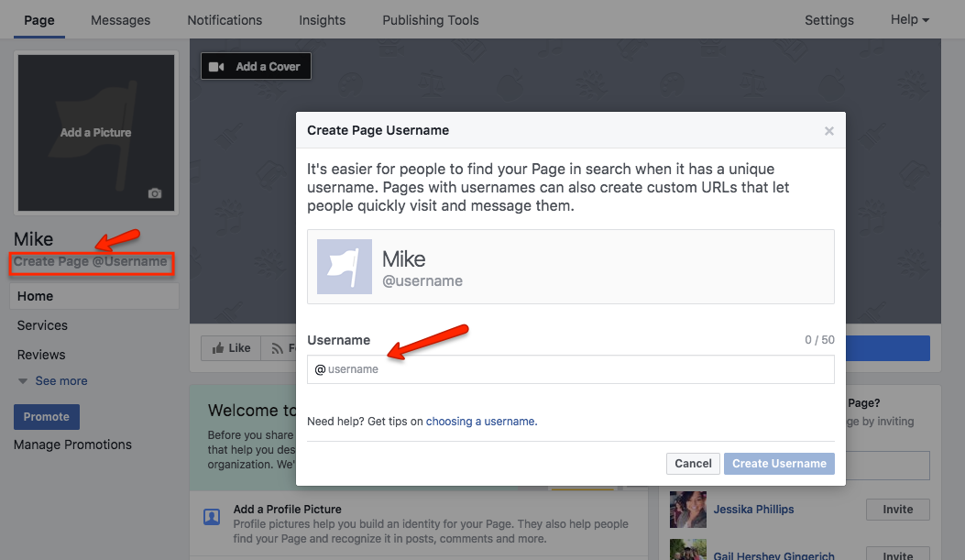Click the blue Add a Profile Picture icon
The image size is (965, 560).
(x=212, y=517)
